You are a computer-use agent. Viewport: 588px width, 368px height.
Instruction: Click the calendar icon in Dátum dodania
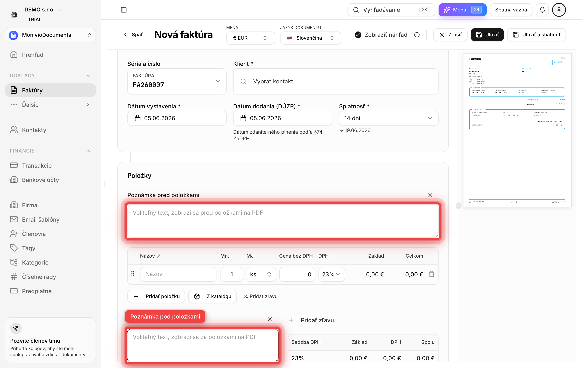pos(243,118)
